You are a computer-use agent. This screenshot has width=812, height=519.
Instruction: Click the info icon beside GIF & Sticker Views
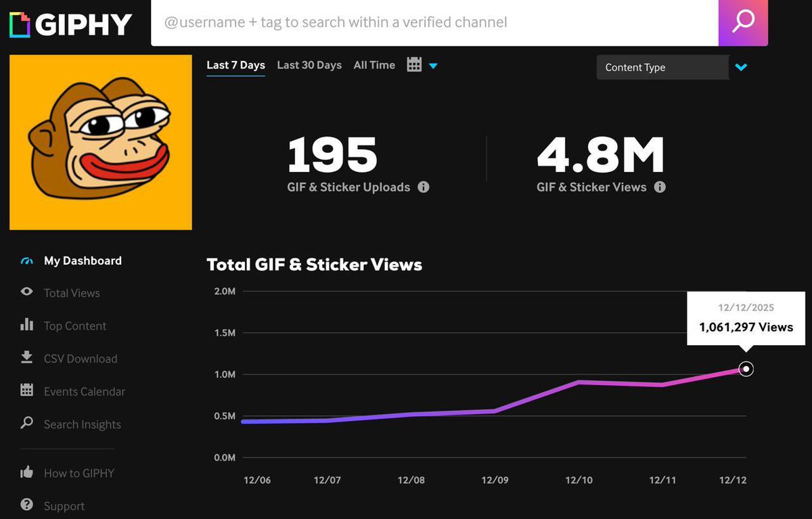(660, 187)
